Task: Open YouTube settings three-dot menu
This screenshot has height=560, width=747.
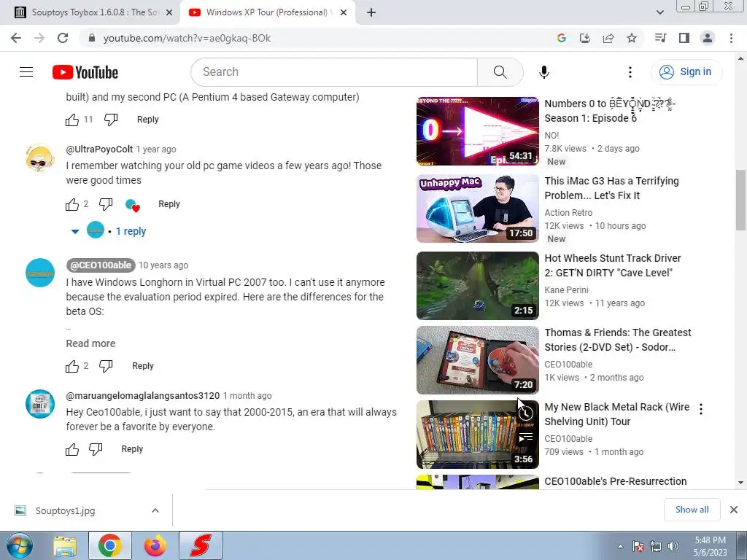Action: coord(630,72)
